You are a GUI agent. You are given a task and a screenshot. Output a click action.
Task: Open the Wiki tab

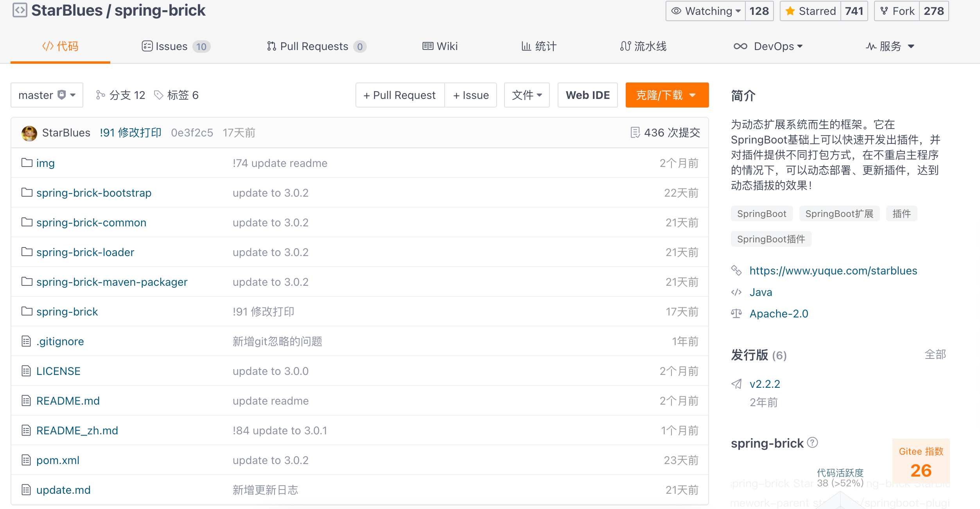click(440, 47)
